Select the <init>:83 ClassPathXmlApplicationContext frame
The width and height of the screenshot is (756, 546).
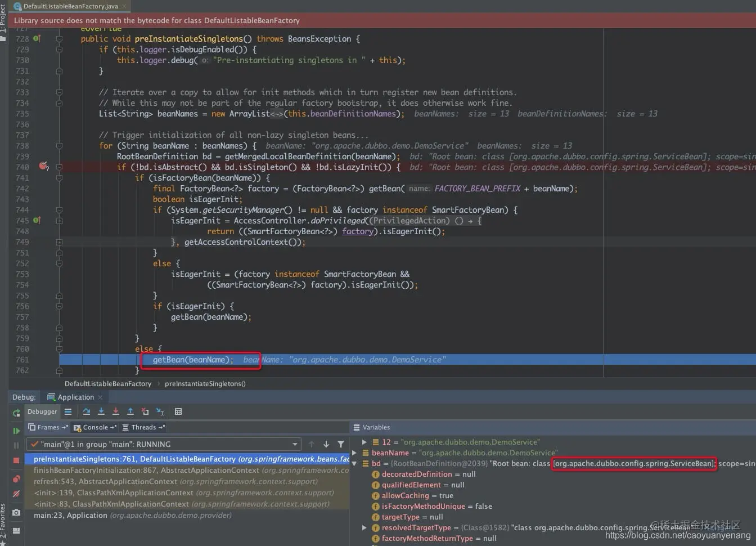(187, 504)
